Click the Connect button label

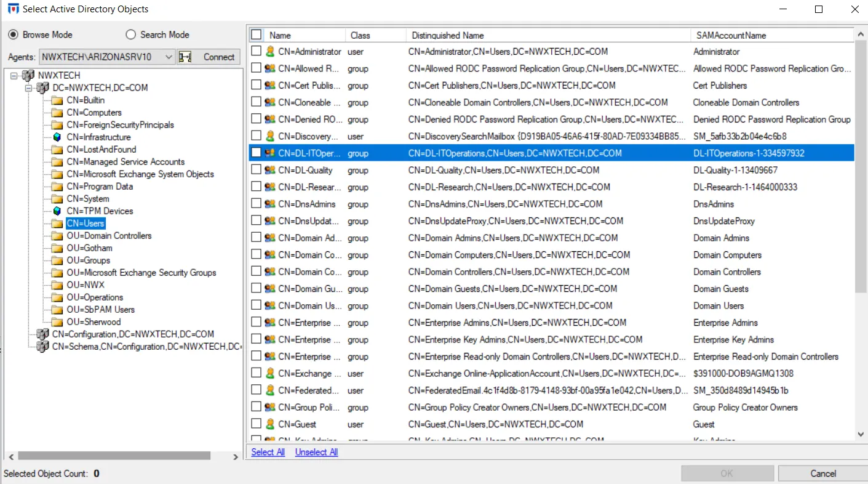pos(219,57)
